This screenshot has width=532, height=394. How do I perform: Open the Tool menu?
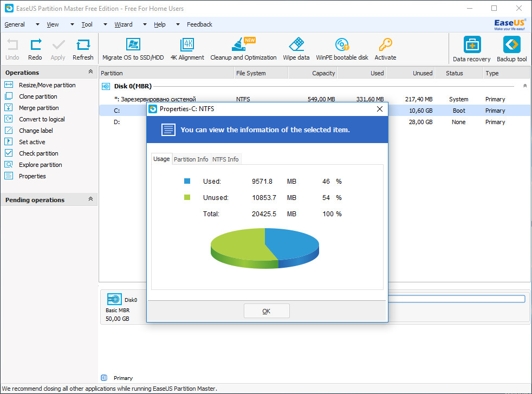(87, 24)
